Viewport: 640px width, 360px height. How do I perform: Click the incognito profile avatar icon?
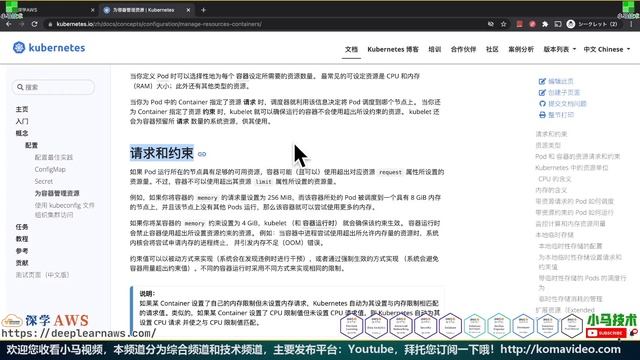tap(571, 24)
